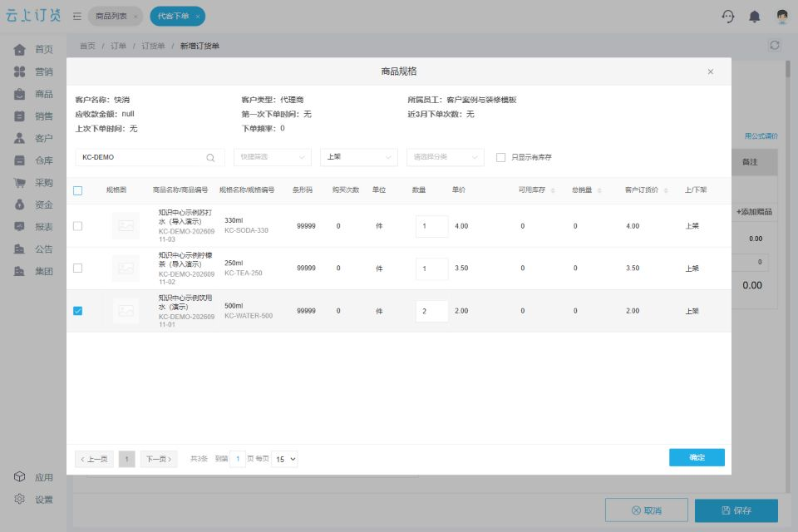Click the search magnifier icon in KC-DEMO field

pos(210,158)
